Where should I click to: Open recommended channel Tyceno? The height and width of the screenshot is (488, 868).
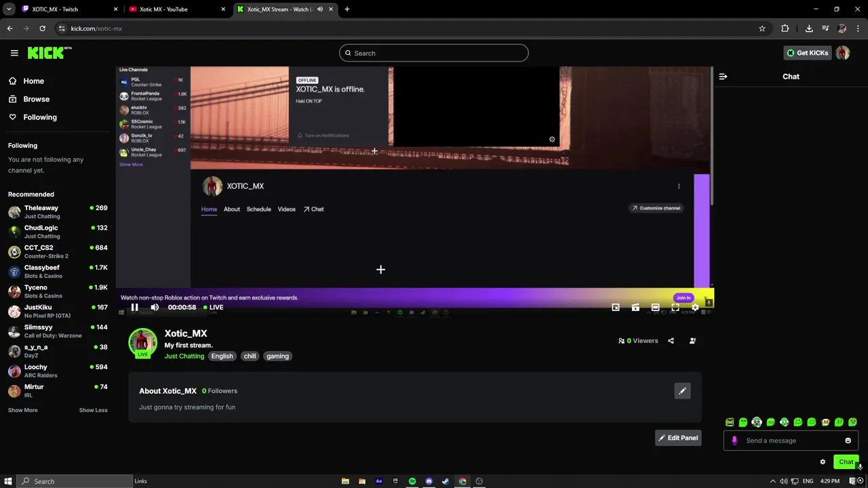(x=58, y=291)
